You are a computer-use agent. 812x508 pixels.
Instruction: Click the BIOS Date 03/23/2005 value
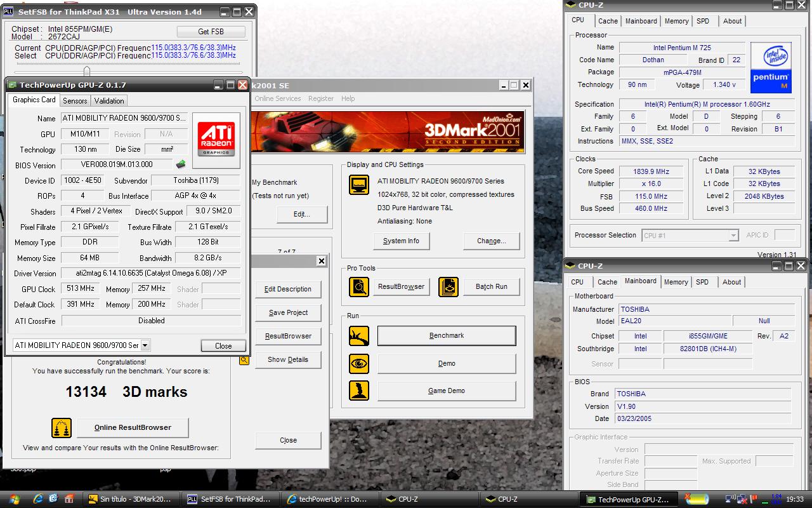click(x=703, y=419)
